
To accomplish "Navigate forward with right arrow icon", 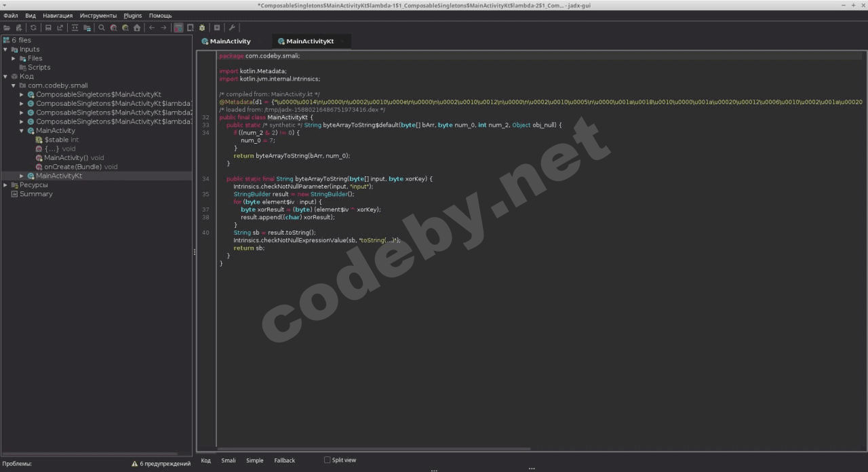I will tap(163, 28).
